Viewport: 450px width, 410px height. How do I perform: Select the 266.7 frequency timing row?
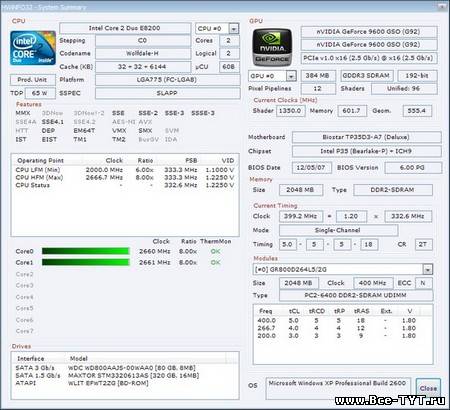click(343, 328)
